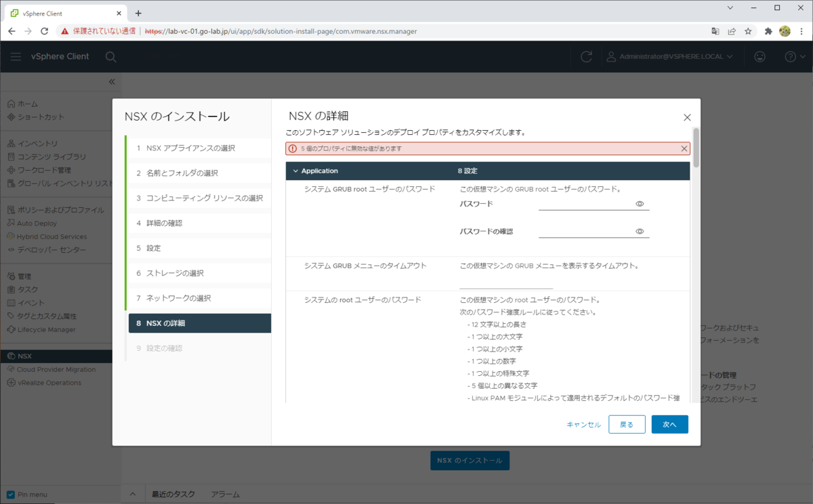Screen dimensions: 813x504
Task: Go to step 3 コンピューティング リソースの選択
Action: pos(199,198)
